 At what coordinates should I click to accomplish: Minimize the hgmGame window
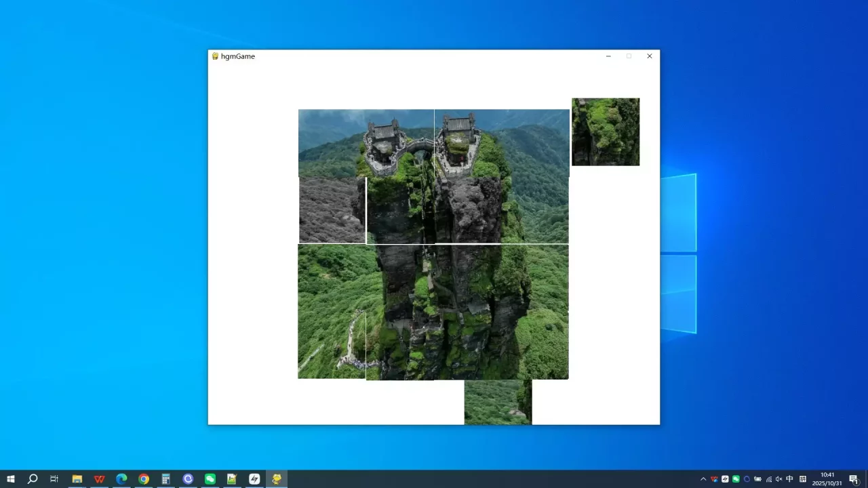[608, 56]
